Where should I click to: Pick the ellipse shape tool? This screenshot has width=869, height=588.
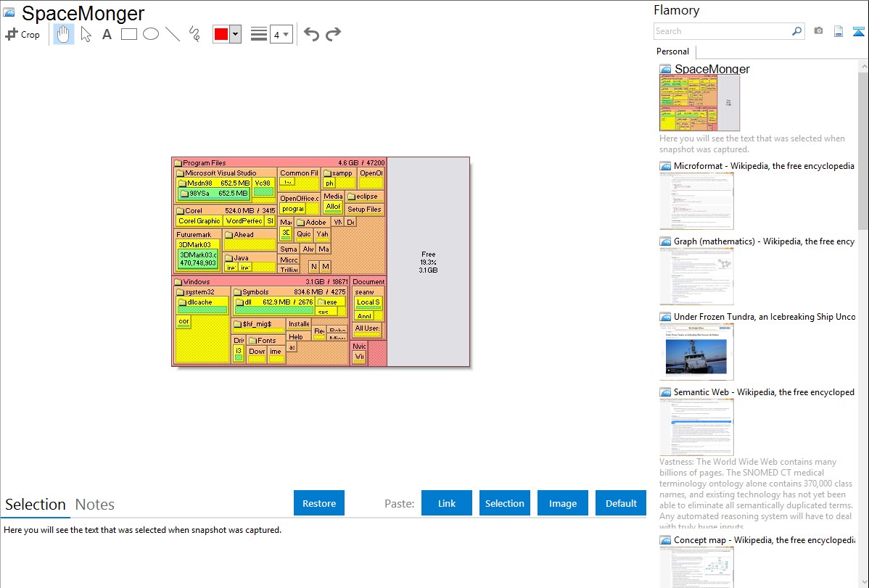(x=151, y=34)
